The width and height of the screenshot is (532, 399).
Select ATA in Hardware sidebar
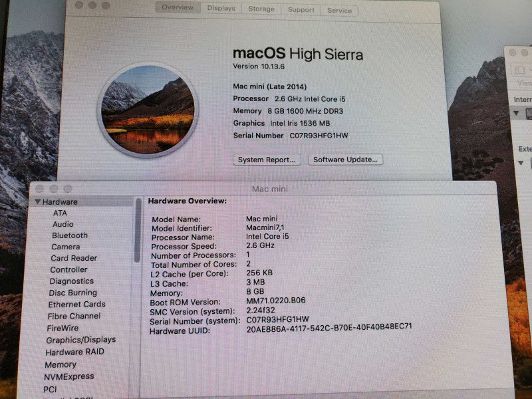[60, 213]
